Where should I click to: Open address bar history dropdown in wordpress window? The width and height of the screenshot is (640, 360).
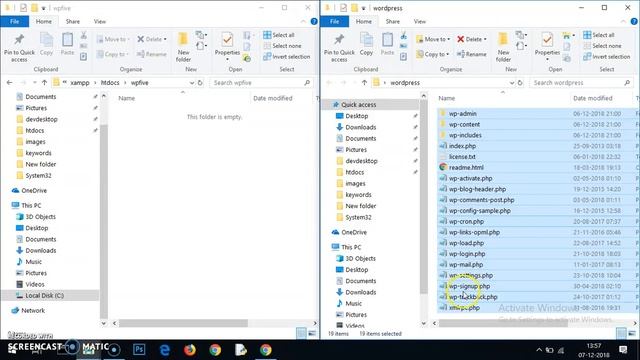[512, 83]
